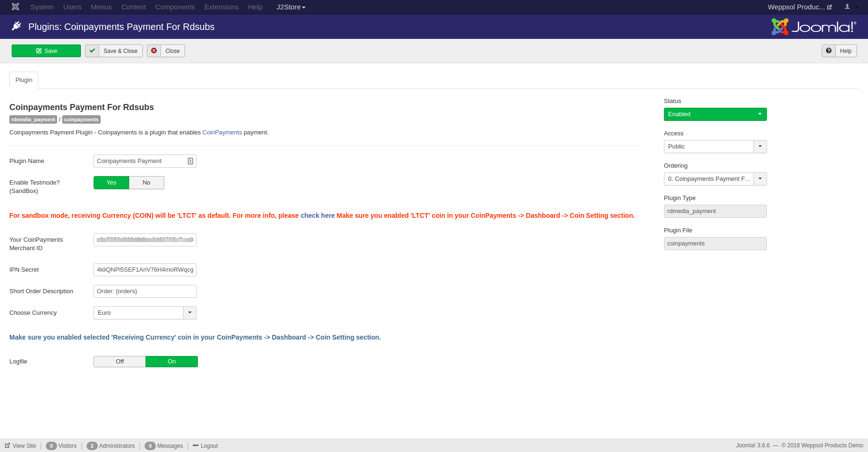The width and height of the screenshot is (868, 452).
Task: Turn Logfile Off
Action: tap(120, 362)
